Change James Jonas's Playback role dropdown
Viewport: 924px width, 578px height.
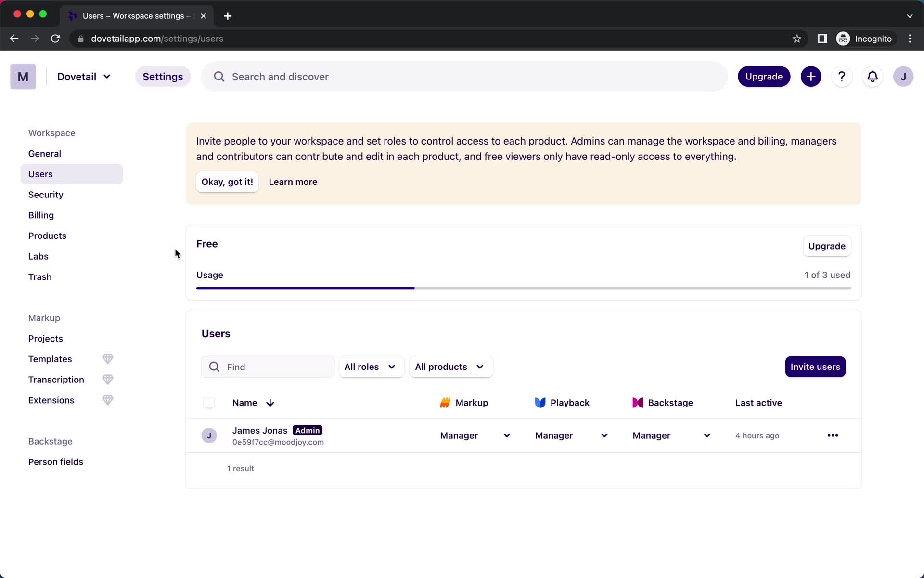click(x=571, y=435)
